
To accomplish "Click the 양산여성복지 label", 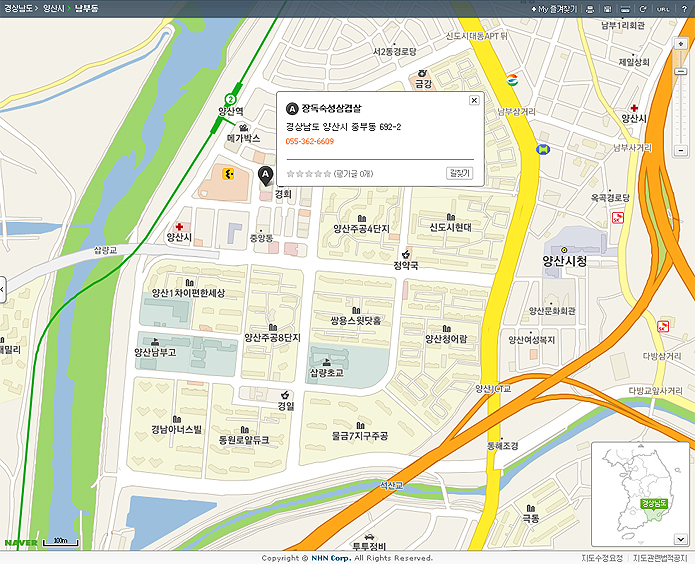I will click(531, 340).
